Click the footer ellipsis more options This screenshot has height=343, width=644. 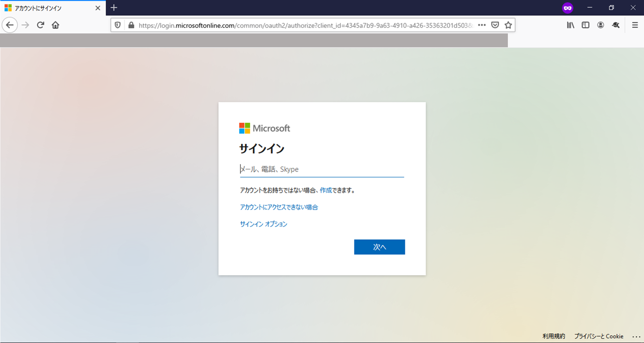tap(636, 337)
